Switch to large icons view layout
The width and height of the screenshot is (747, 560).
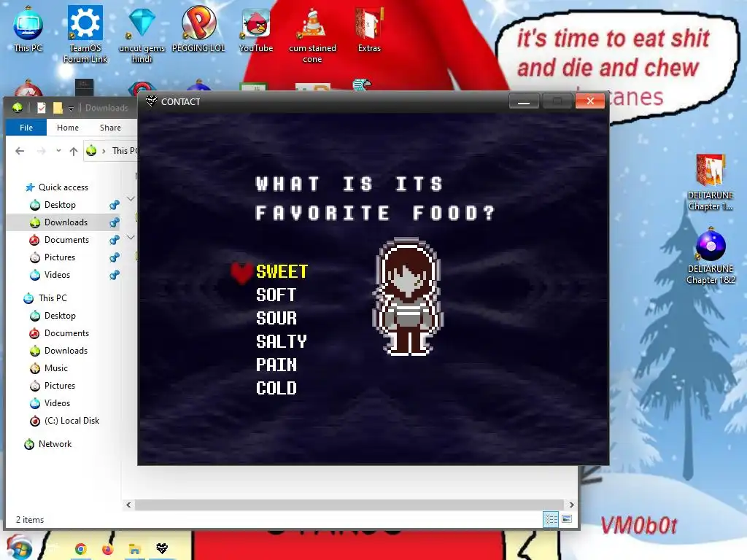click(566, 519)
